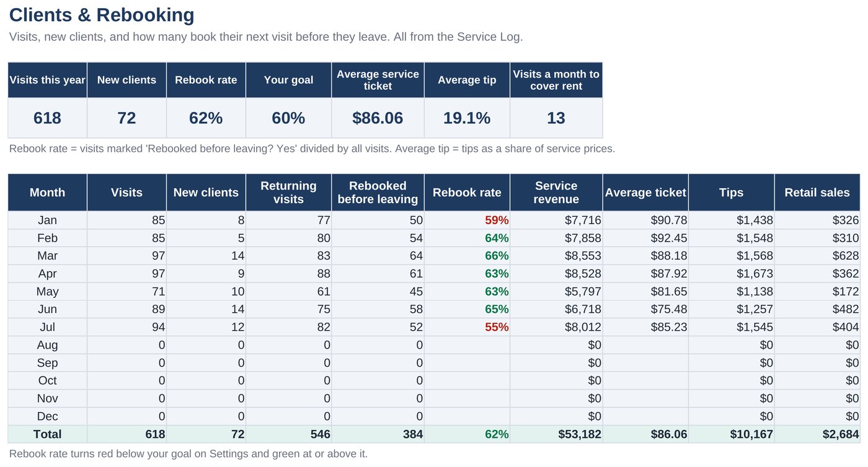Select the $10,167 total tips cell
868x467 pixels.
(x=732, y=434)
